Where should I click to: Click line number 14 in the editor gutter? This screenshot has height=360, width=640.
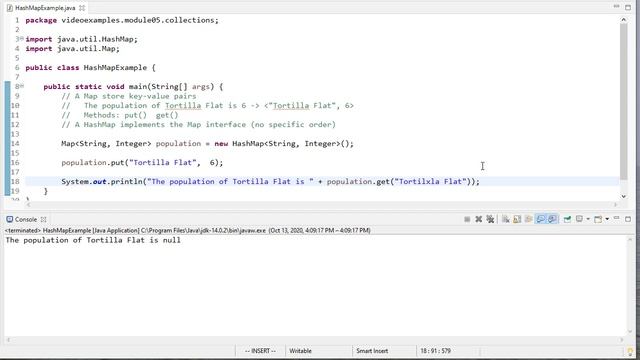click(x=15, y=144)
